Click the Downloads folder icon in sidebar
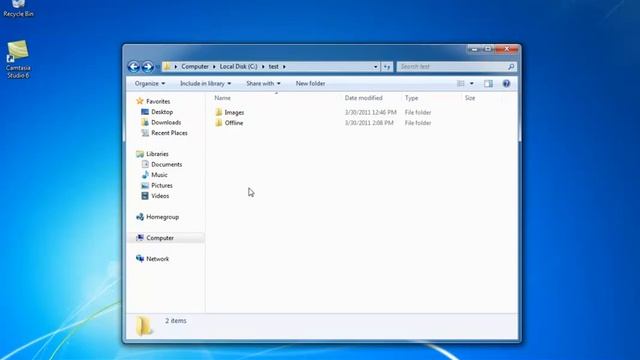The image size is (640, 360). (145, 122)
